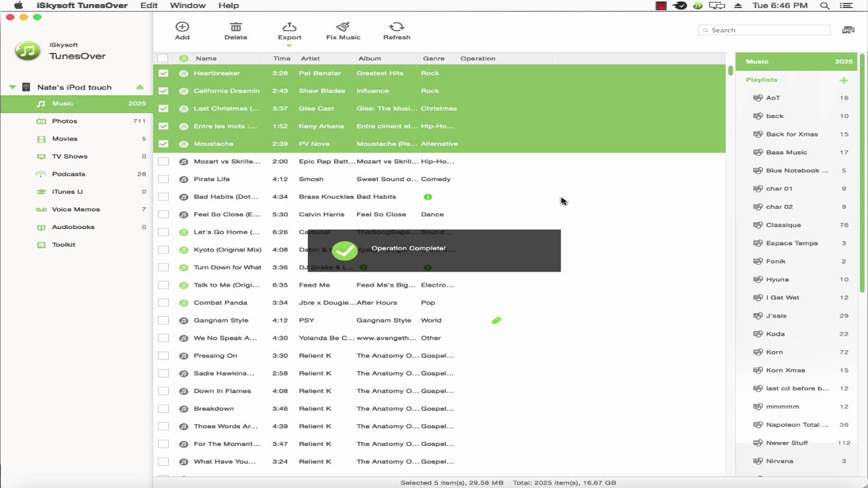Click the green plus to add playlist
Image resolution: width=868 pixels, height=488 pixels.
click(844, 80)
